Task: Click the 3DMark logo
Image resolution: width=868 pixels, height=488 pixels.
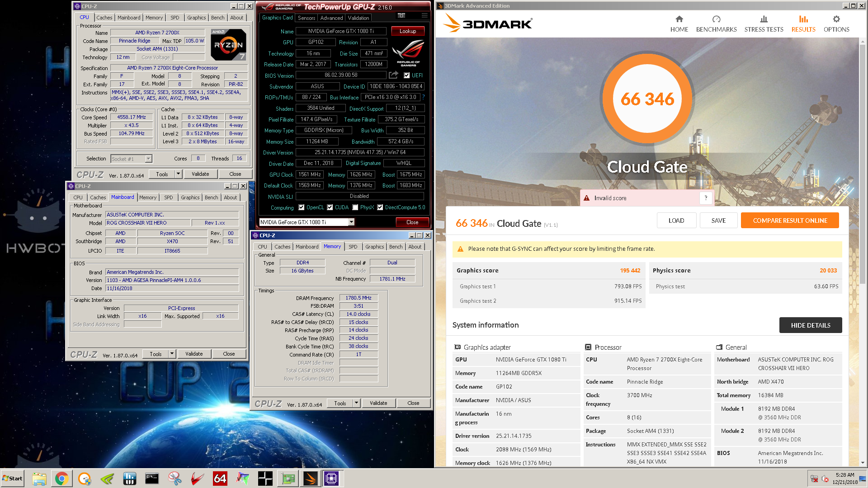Action: 488,23
